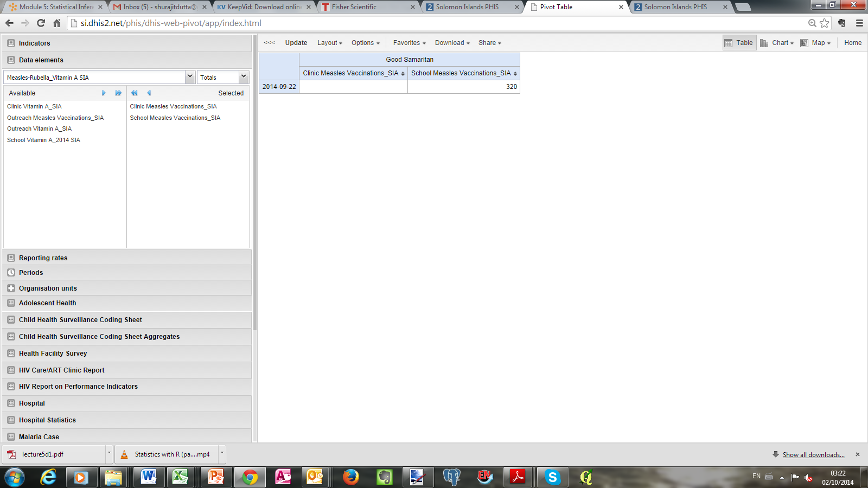Expand Health Facility Survey panel
Viewport: 868px width, 488px height.
(127, 354)
